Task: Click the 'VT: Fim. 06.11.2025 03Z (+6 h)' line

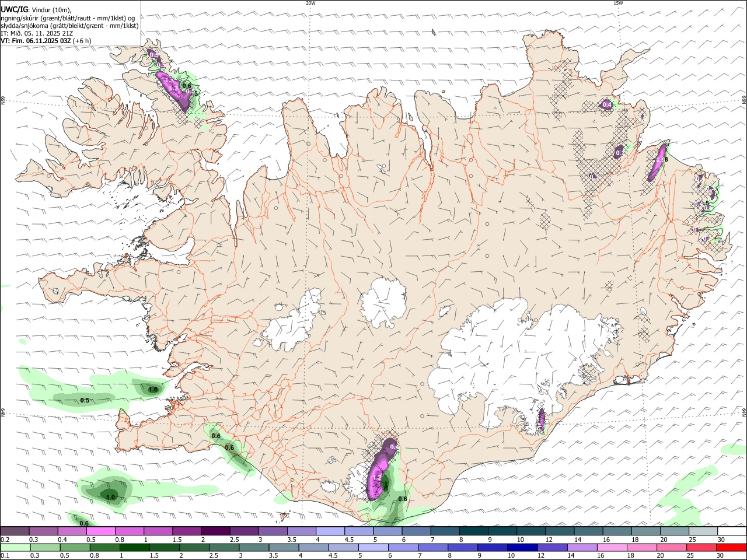Action: (46, 41)
